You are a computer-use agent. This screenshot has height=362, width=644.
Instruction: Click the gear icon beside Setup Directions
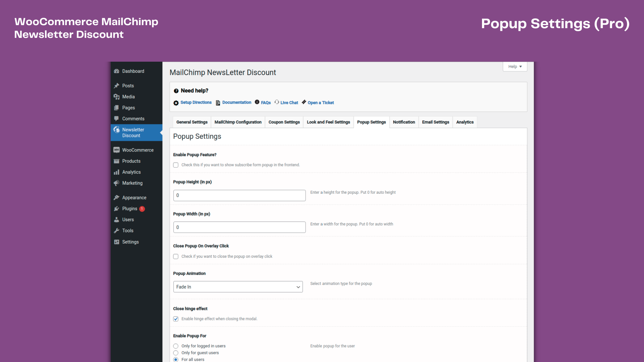point(176,103)
